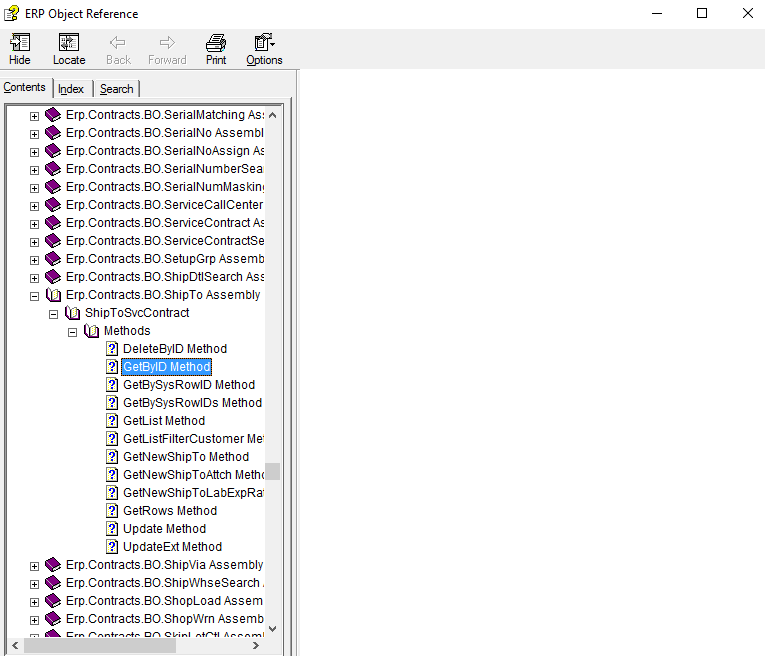Click the ShipToSvcContract open book icon
The image size is (765, 656).
tap(72, 313)
